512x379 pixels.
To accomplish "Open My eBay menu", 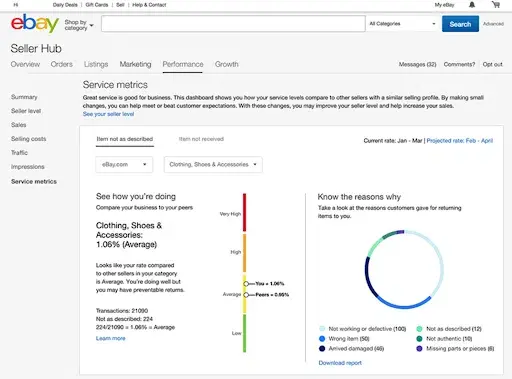I will (x=444, y=5).
